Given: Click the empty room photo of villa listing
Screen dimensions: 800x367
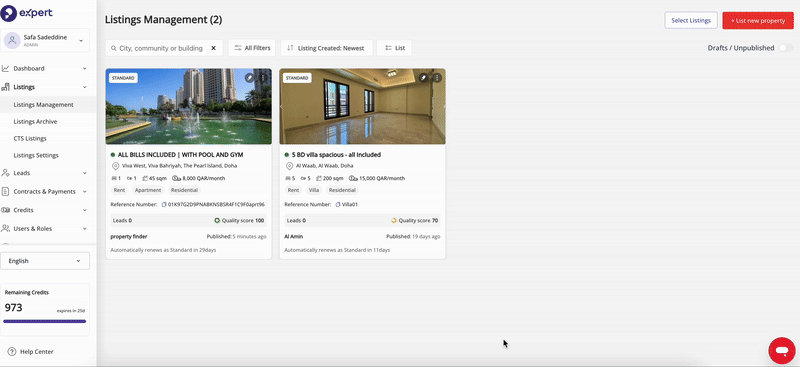Looking at the screenshot, I should click(362, 106).
